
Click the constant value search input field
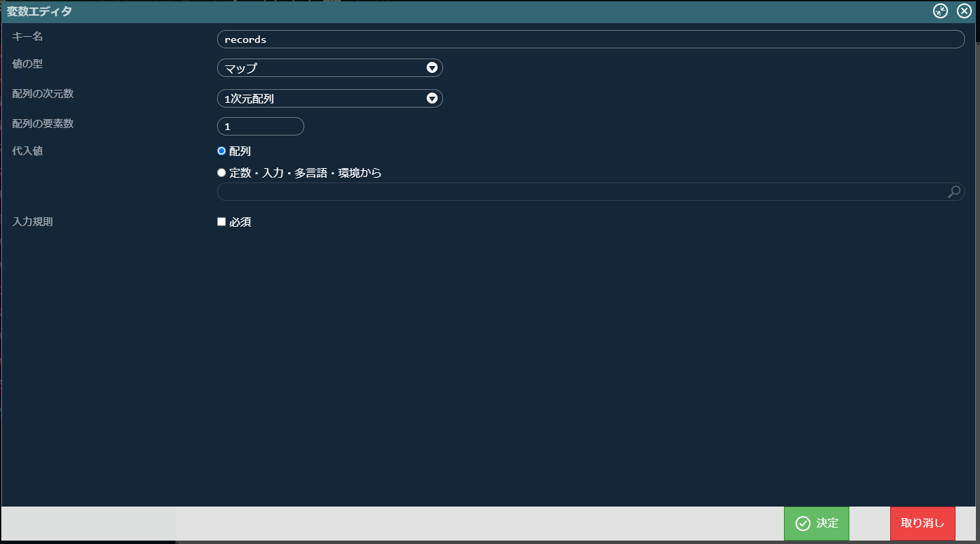pyautogui.click(x=591, y=192)
